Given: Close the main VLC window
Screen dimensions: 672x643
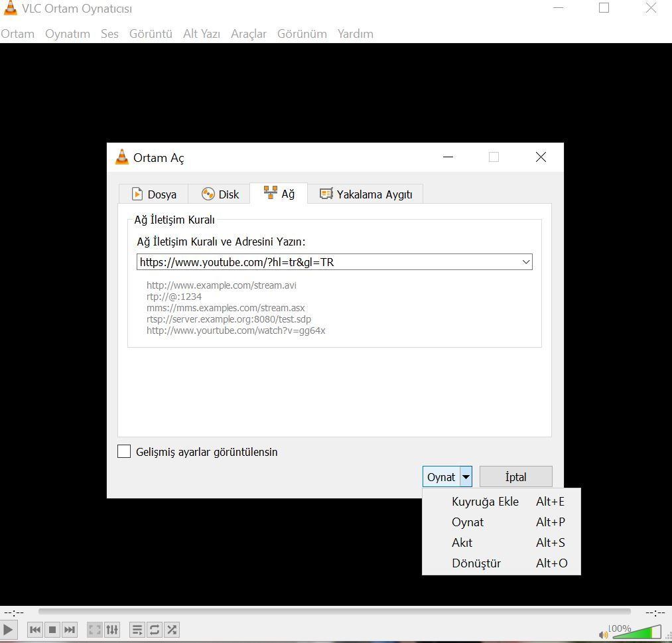Looking at the screenshot, I should tap(651, 8).
